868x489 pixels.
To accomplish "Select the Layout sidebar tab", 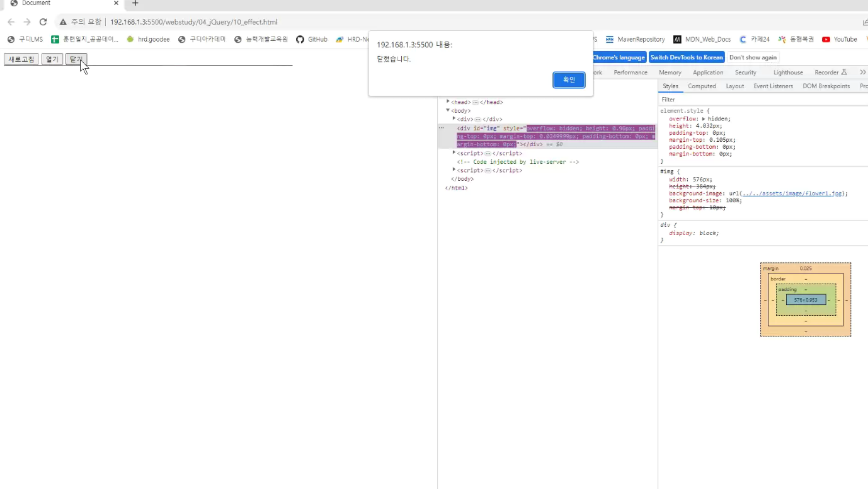I will pyautogui.click(x=734, y=86).
